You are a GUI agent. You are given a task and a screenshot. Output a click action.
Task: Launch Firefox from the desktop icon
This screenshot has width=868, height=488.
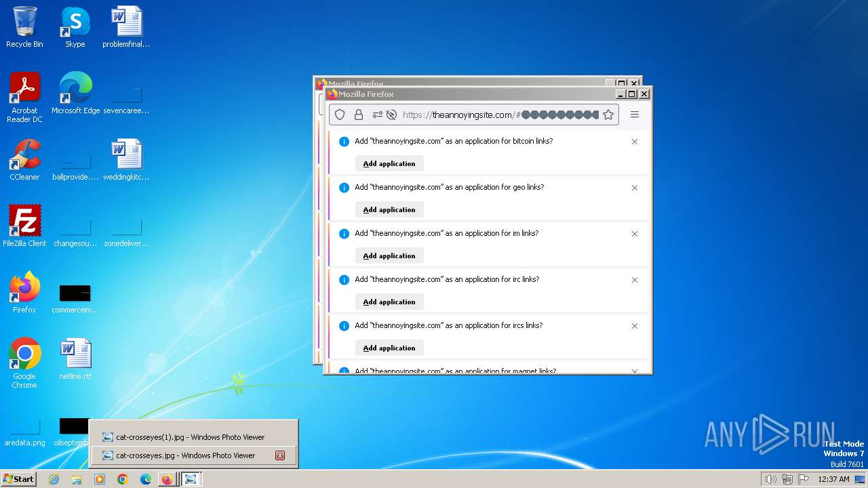pos(24,292)
